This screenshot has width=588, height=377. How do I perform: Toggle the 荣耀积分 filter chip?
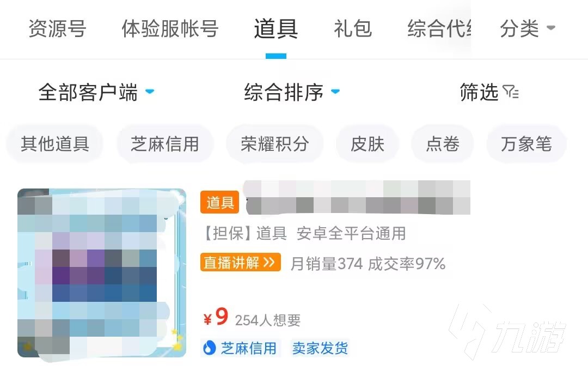tap(275, 144)
